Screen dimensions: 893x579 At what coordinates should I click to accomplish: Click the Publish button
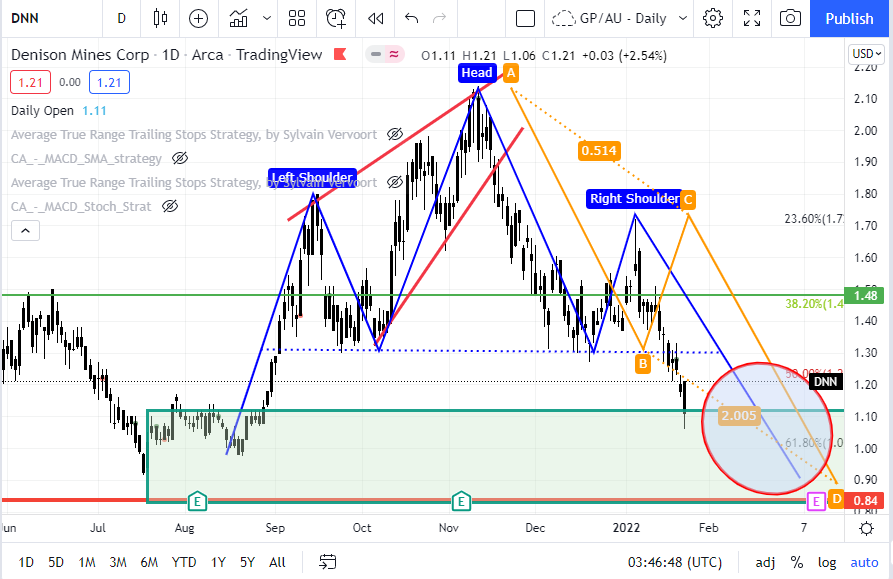[x=849, y=19]
